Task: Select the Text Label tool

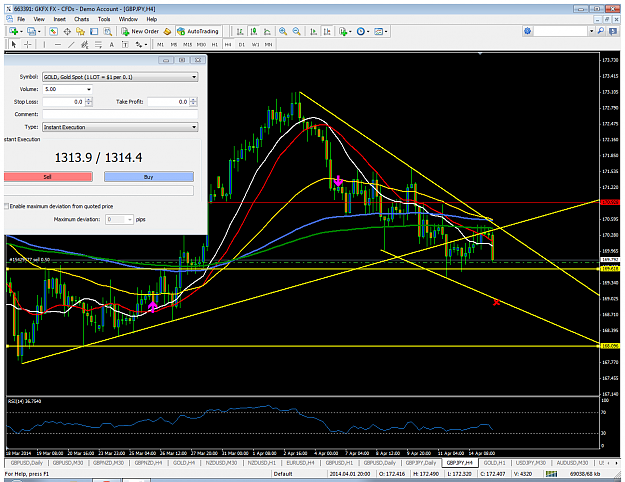Action: [125, 44]
